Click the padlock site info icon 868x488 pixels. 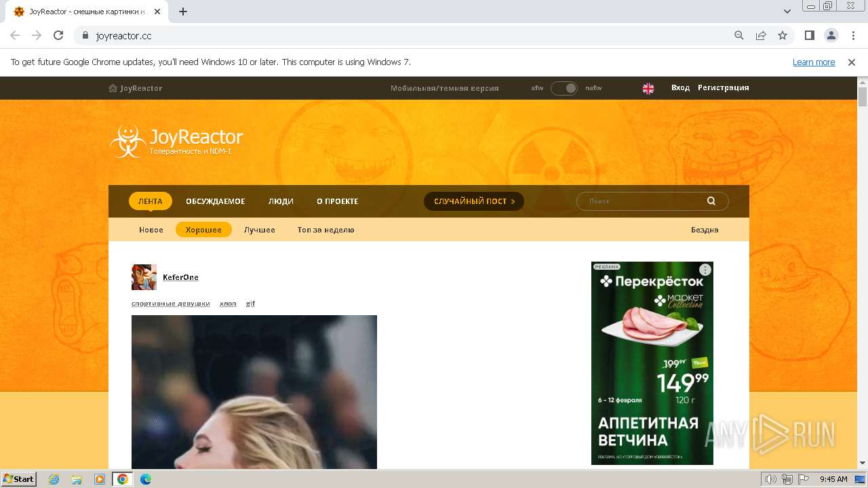pos(85,35)
